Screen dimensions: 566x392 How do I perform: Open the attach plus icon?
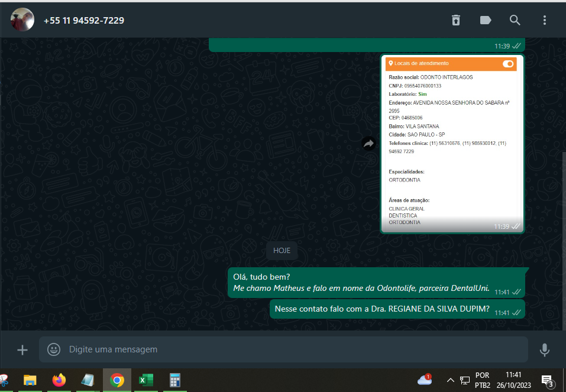22,350
